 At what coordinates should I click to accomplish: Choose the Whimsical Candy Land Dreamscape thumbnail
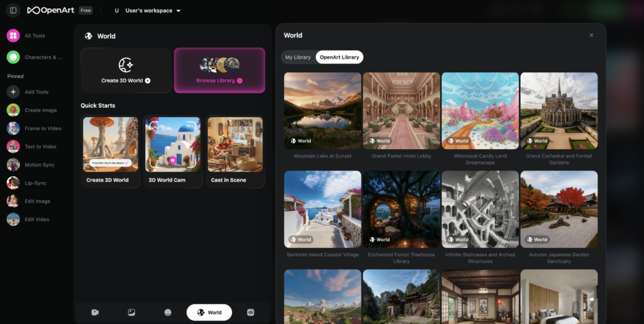click(x=480, y=111)
